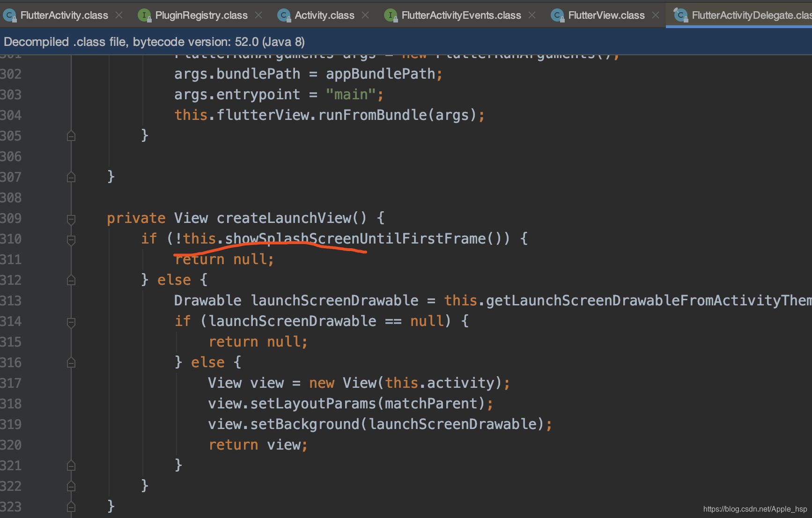
Task: Click class icon on FlutterActivity.class tab
Action: click(9, 15)
